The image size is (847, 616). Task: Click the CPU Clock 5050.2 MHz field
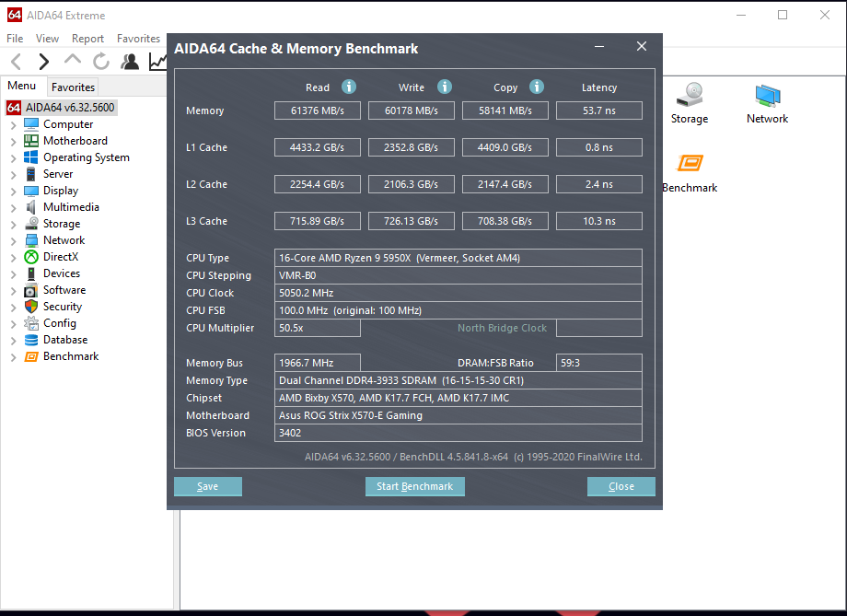[x=458, y=293]
